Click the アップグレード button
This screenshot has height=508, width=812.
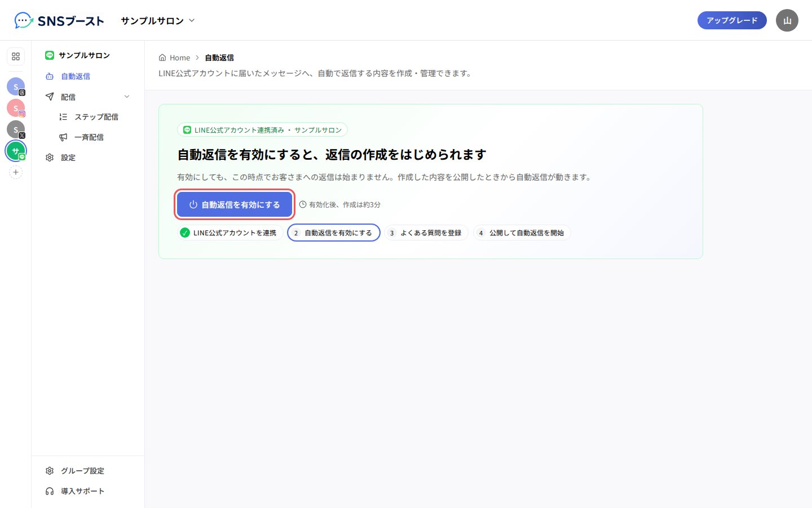(732, 20)
